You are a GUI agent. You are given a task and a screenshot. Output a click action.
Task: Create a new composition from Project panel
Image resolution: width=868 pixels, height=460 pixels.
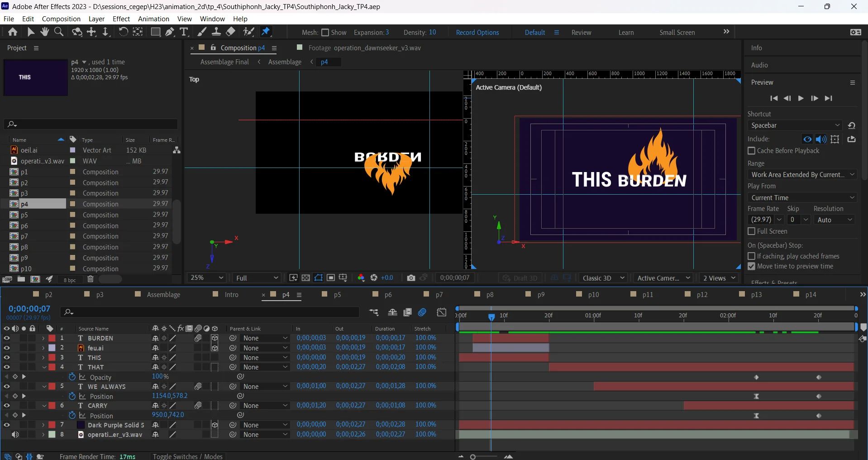[x=35, y=279]
